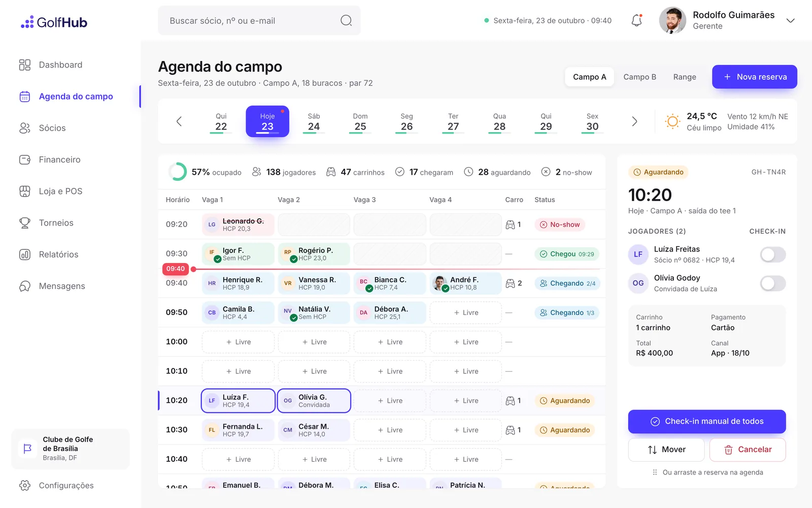Select Qui 22 in the date strip
The width and height of the screenshot is (812, 508).
221,122
